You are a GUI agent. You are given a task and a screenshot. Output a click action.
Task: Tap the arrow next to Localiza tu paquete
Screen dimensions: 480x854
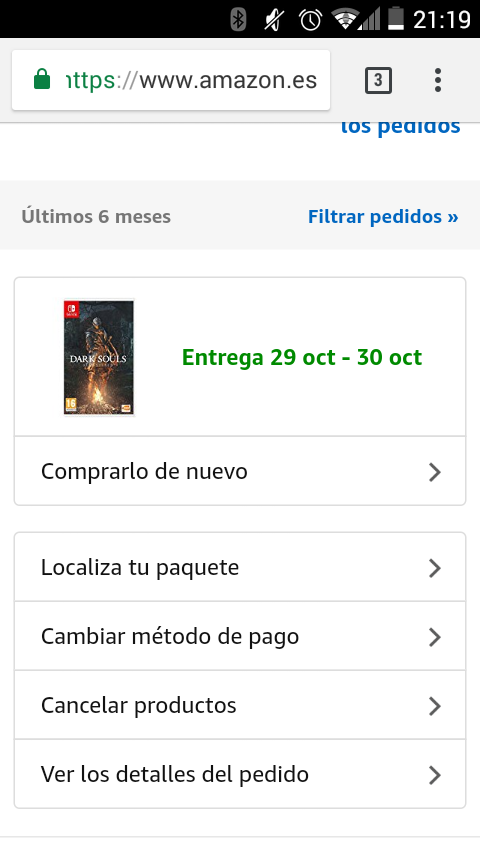[434, 568]
